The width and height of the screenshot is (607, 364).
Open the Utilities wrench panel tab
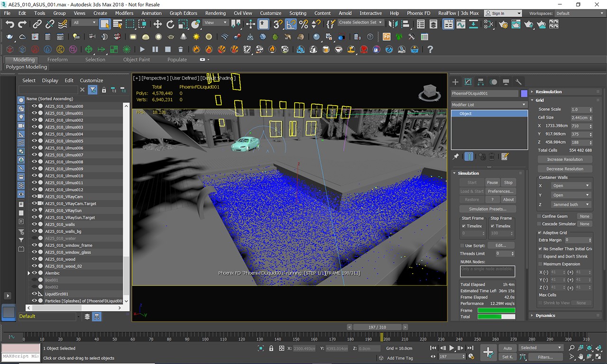coord(519,82)
